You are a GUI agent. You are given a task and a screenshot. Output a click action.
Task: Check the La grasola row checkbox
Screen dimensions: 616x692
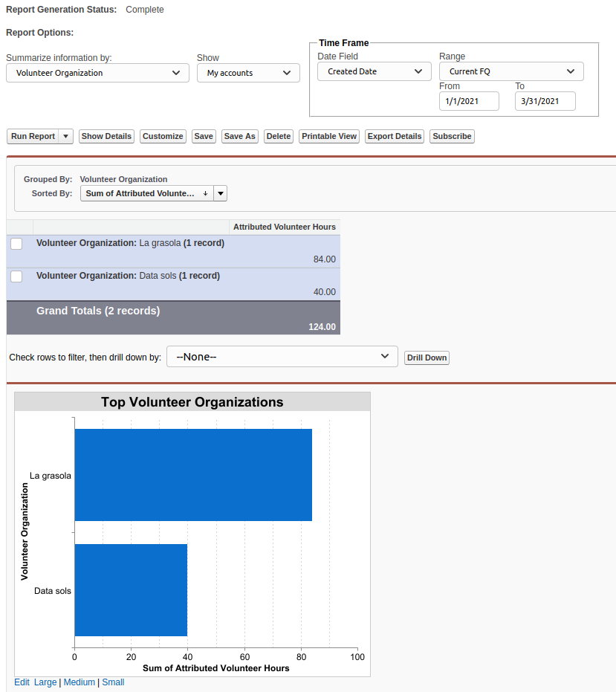[x=16, y=244]
